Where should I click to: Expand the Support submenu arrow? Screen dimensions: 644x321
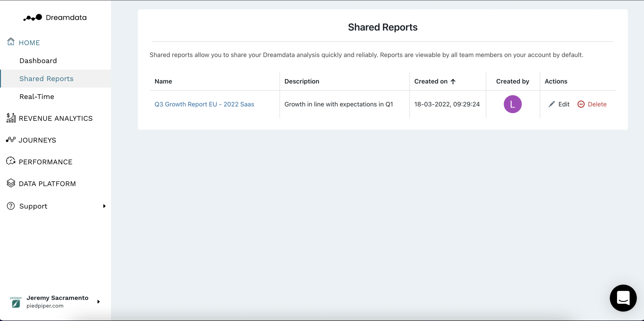point(104,206)
